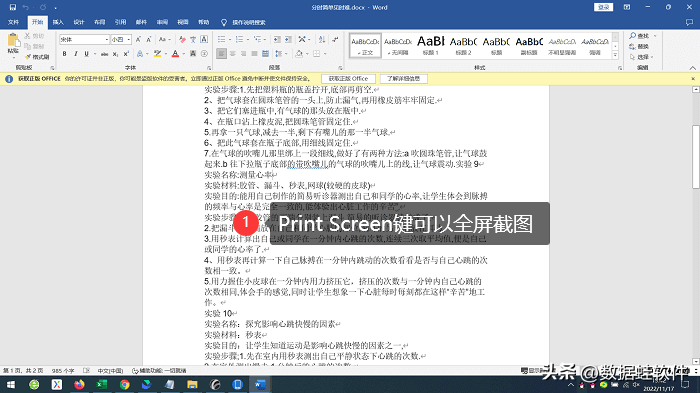Click the numbered list icon
Viewport: 700px width, 393px height.
[239, 40]
